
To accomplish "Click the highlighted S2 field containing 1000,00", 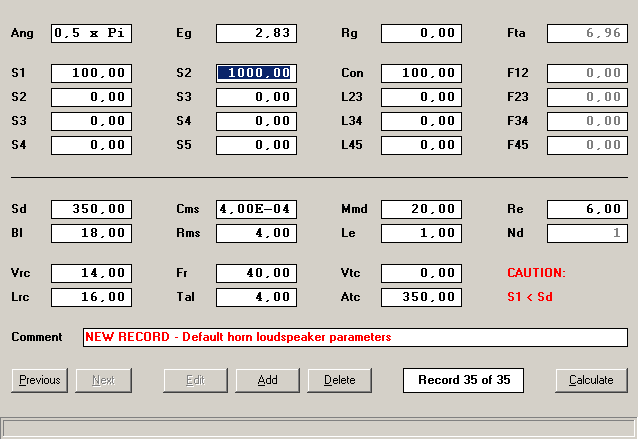I will 256,73.
